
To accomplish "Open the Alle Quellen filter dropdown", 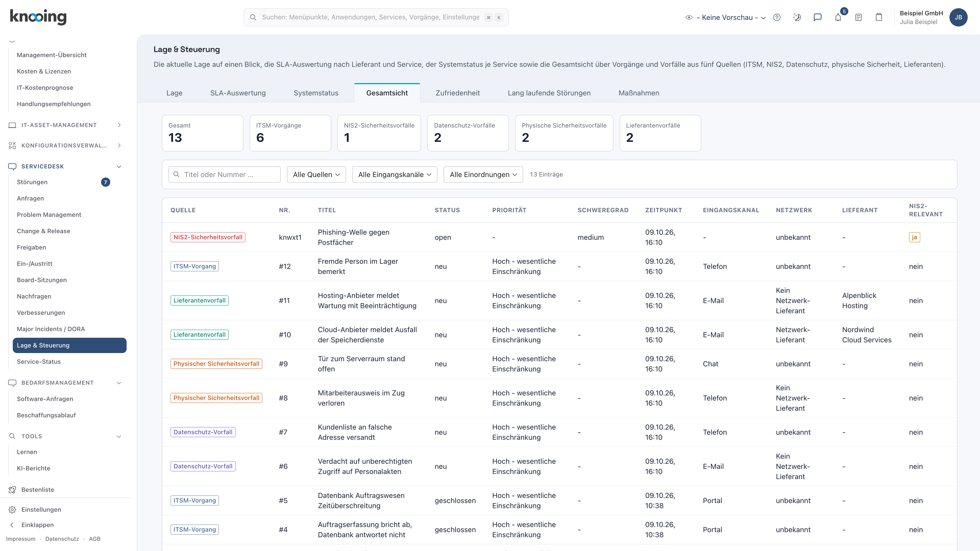I will (316, 174).
